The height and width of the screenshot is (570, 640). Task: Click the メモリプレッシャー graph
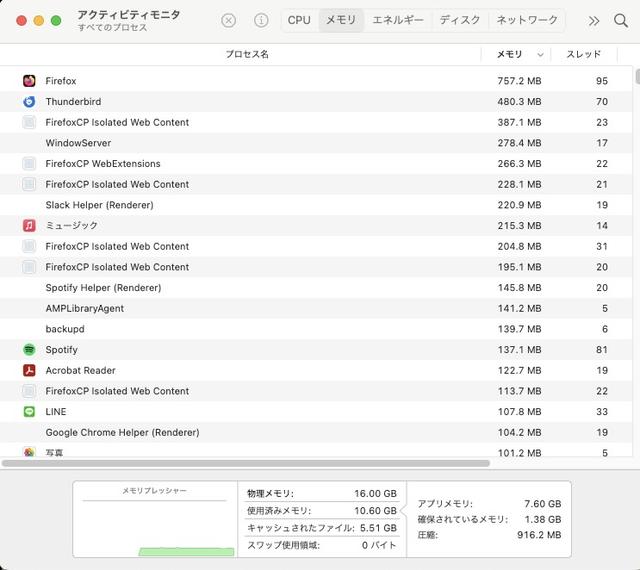point(155,519)
